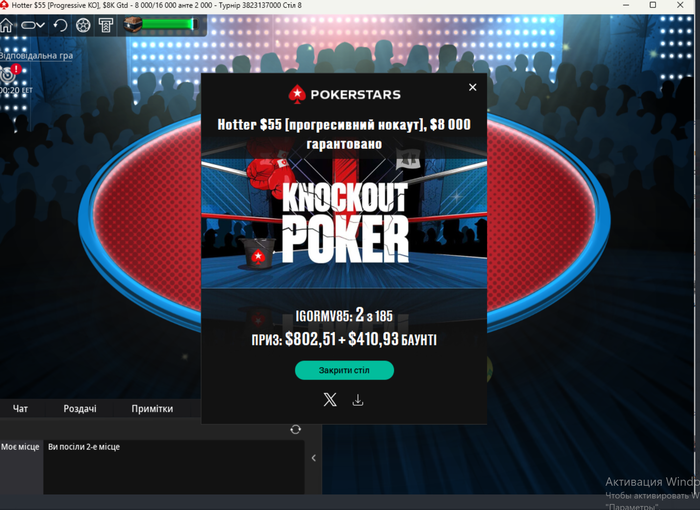
Task: Click the green rewards progress bar
Action: (x=169, y=24)
